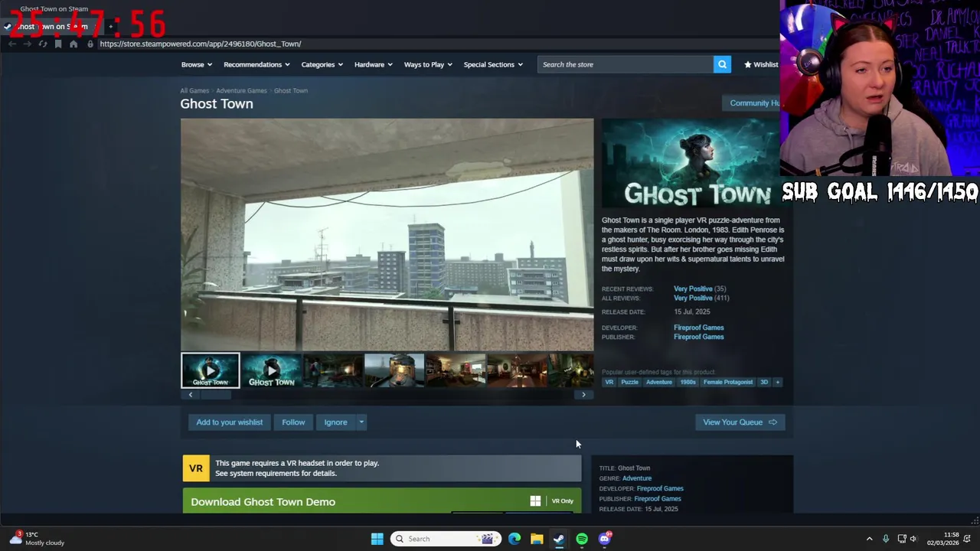Click Download Ghost Town Demo
The height and width of the screenshot is (551, 980).
(x=382, y=501)
